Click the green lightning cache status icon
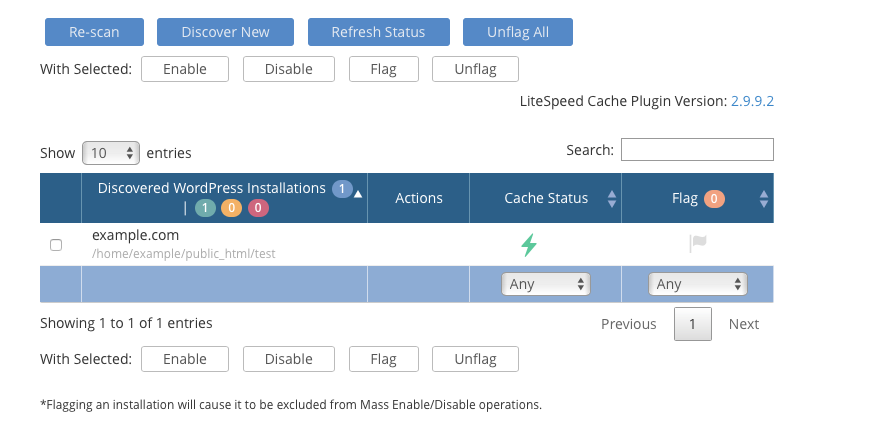This screenshot has width=893, height=423. [528, 244]
